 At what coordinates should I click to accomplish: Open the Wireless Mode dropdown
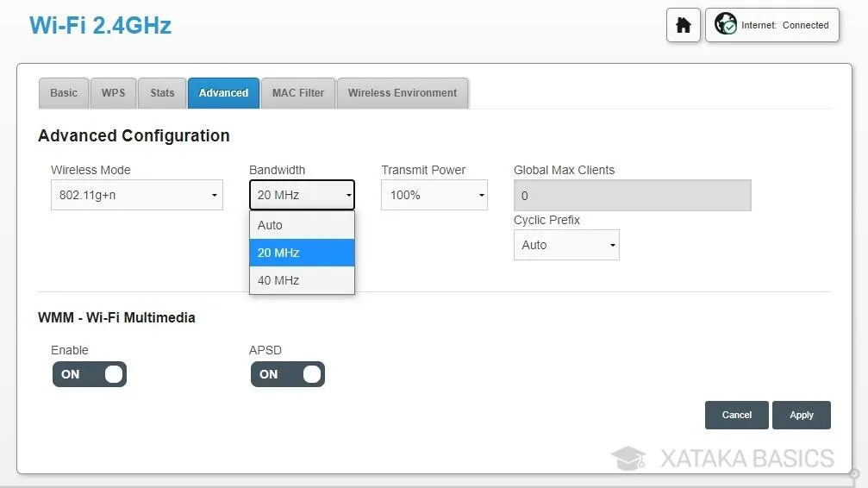pyautogui.click(x=137, y=195)
